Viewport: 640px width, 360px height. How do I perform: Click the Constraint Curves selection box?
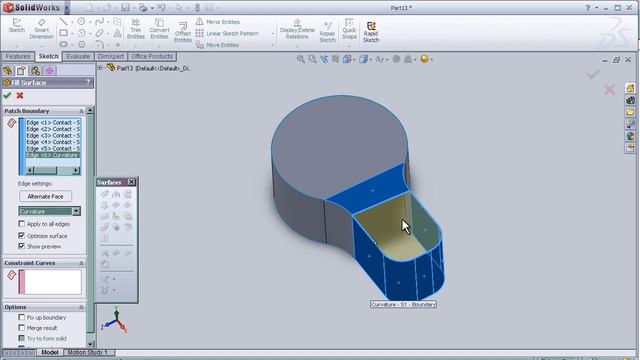(x=50, y=282)
